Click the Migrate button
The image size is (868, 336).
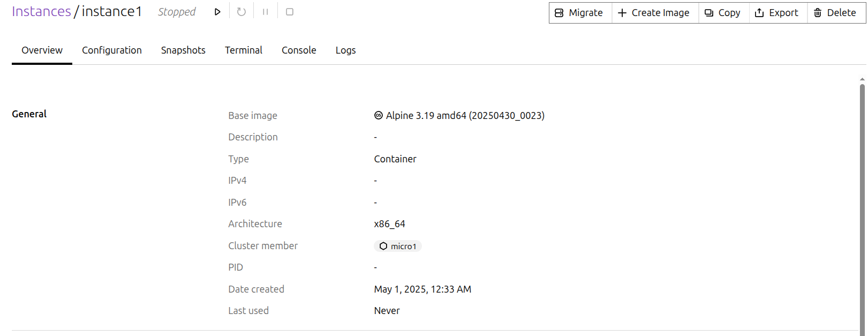[x=580, y=13]
